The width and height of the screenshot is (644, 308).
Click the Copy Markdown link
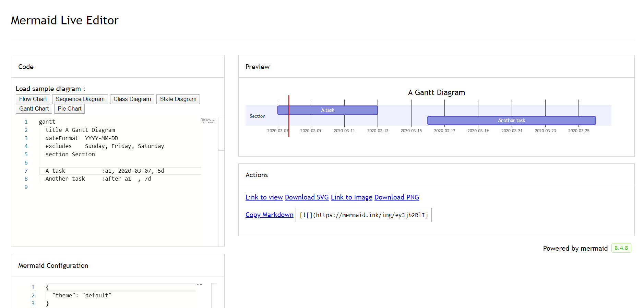tap(269, 215)
